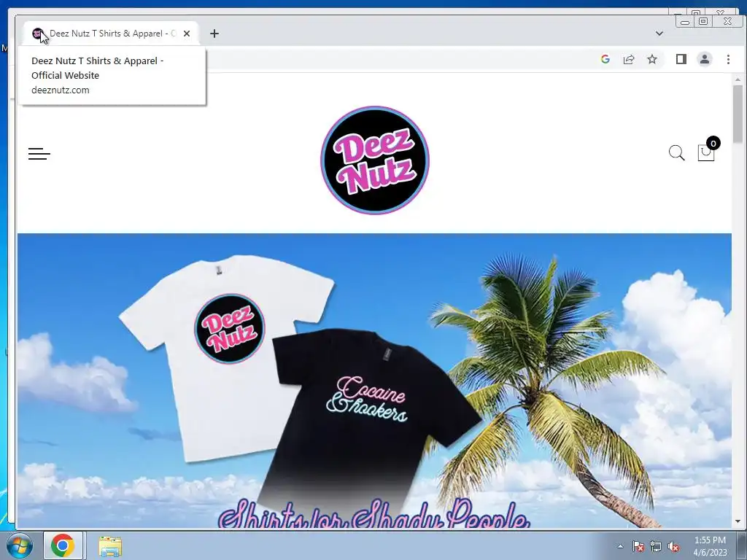Open the hamburger navigation menu
747x560 pixels.
(39, 153)
